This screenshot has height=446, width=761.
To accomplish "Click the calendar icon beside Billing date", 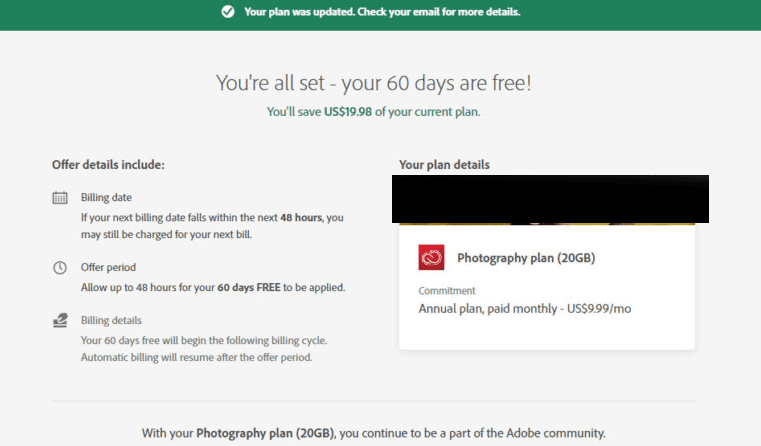I will [x=60, y=198].
